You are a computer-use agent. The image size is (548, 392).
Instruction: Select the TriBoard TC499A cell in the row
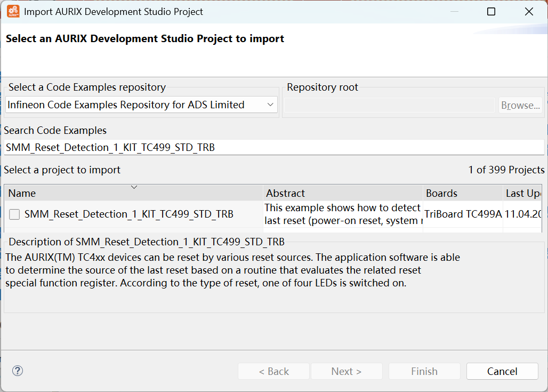point(463,214)
